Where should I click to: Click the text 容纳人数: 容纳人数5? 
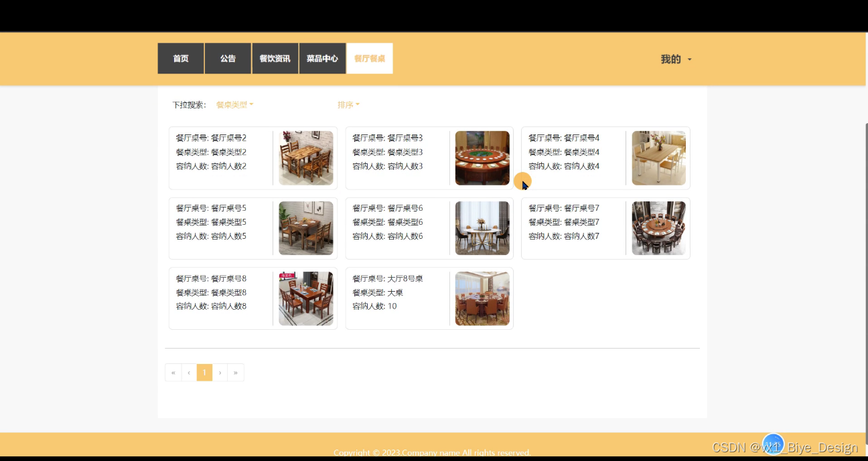click(211, 236)
